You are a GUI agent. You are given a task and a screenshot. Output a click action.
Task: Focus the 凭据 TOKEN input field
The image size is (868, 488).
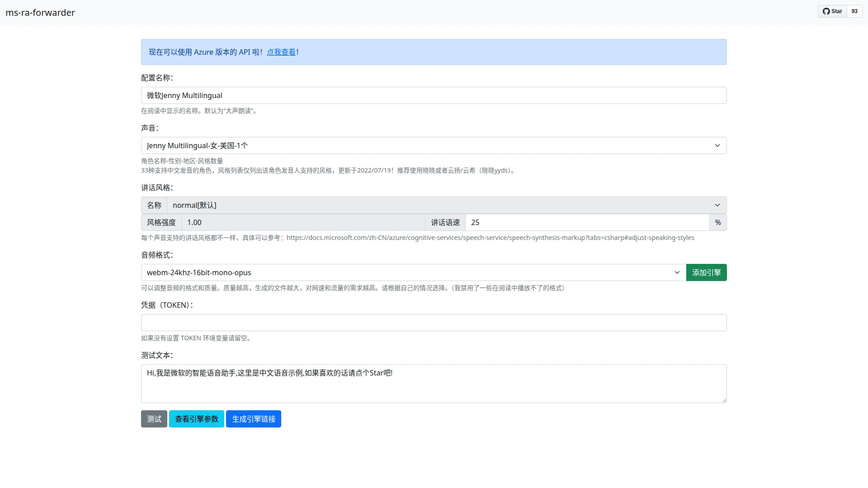(x=434, y=323)
